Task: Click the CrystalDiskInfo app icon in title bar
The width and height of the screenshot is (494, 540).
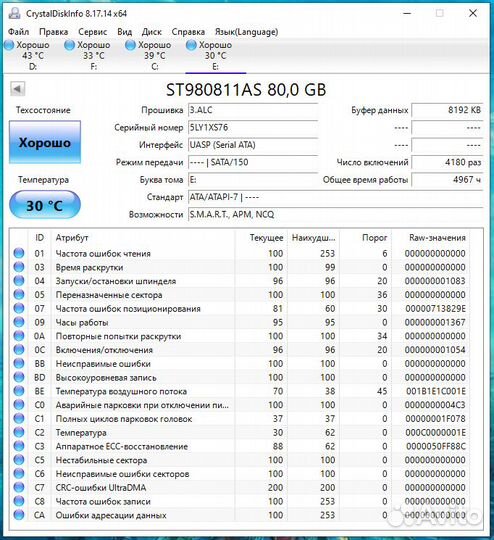Action: 14,13
